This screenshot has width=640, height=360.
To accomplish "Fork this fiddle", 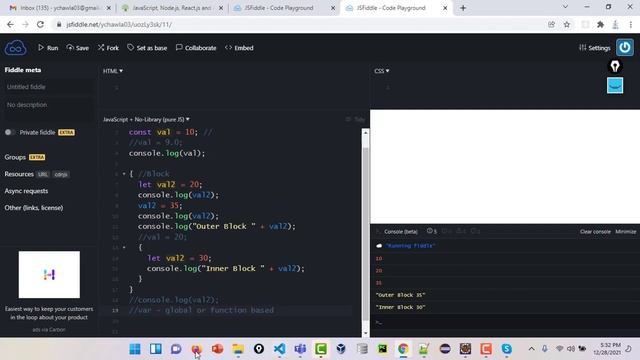I will 108,48.
